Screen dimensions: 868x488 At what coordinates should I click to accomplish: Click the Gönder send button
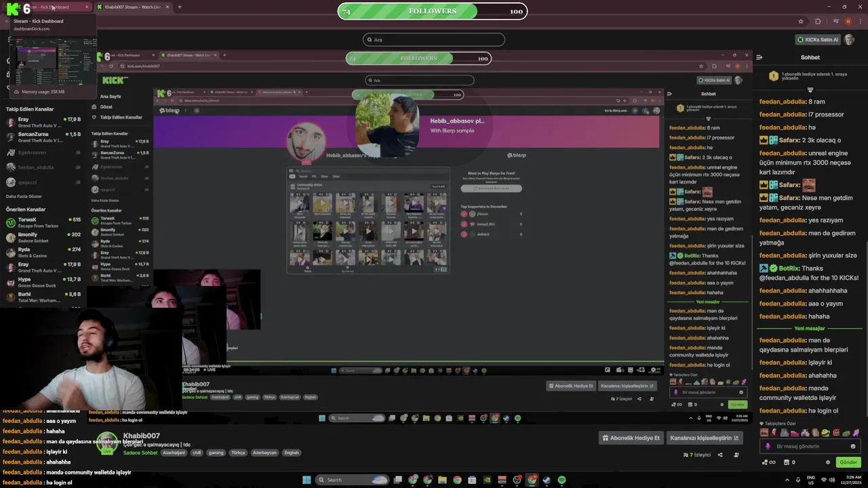coord(848,462)
